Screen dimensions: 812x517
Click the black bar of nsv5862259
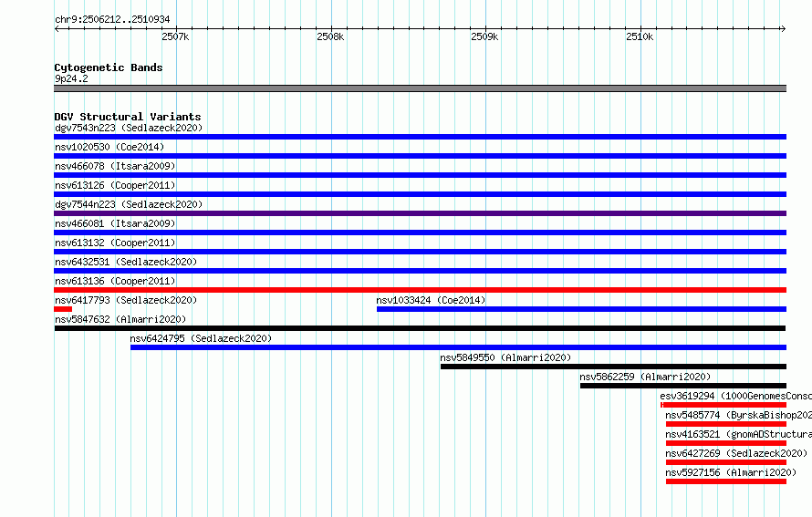click(683, 386)
